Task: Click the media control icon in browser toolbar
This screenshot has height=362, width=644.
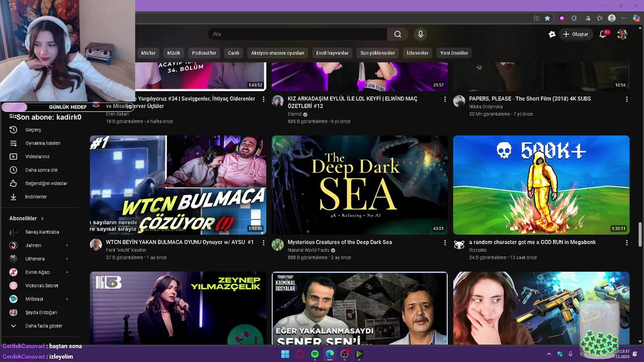Action: 588,18
